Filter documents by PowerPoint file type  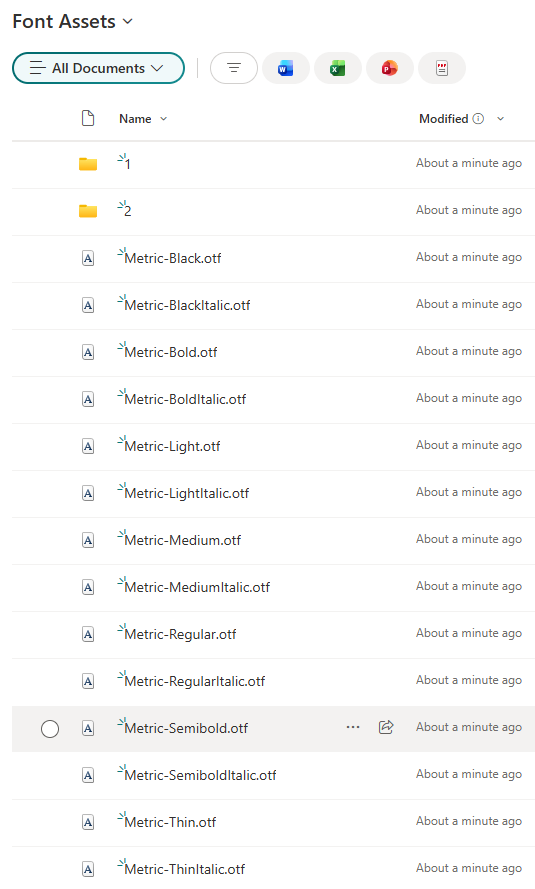click(389, 68)
